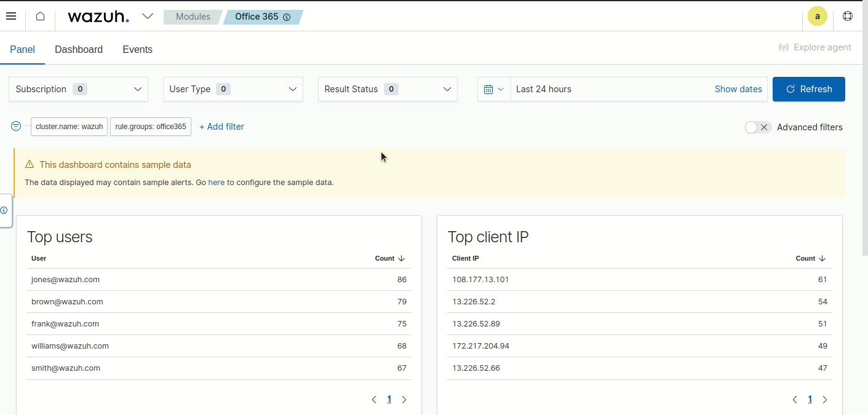Open the info icon next to Office 365

[287, 17]
